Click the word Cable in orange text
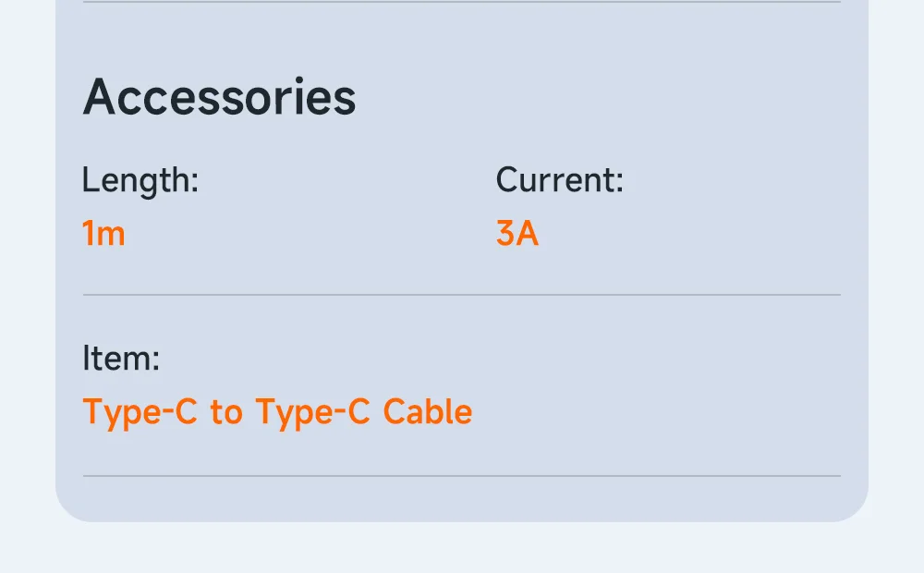The height and width of the screenshot is (573, 924). tap(428, 411)
